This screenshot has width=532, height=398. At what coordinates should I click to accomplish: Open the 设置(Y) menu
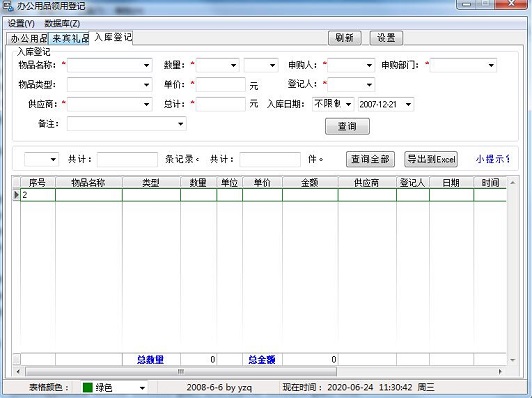21,23
